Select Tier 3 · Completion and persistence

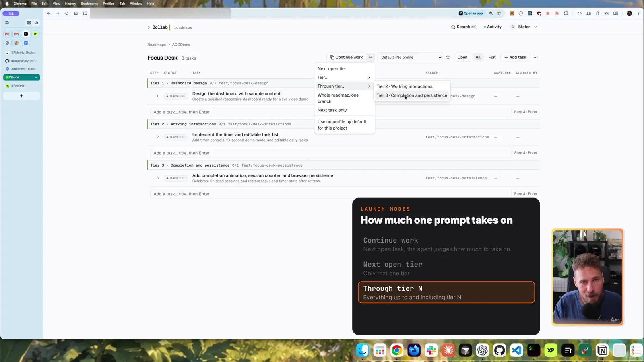[x=412, y=95]
